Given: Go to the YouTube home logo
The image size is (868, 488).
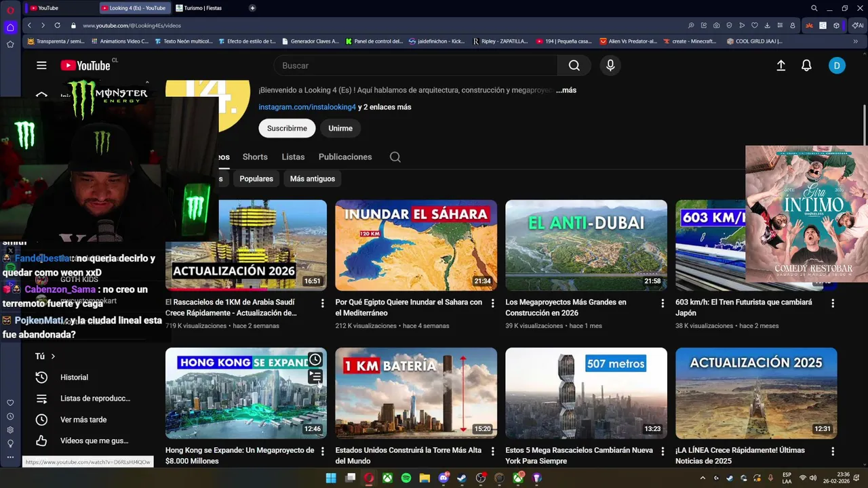Looking at the screenshot, I should (85, 66).
